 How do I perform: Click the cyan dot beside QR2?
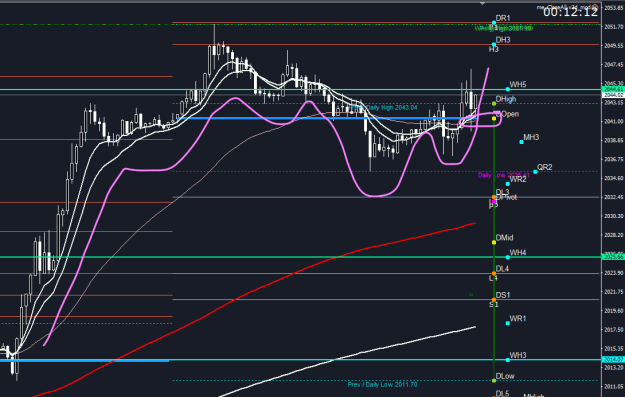click(535, 172)
